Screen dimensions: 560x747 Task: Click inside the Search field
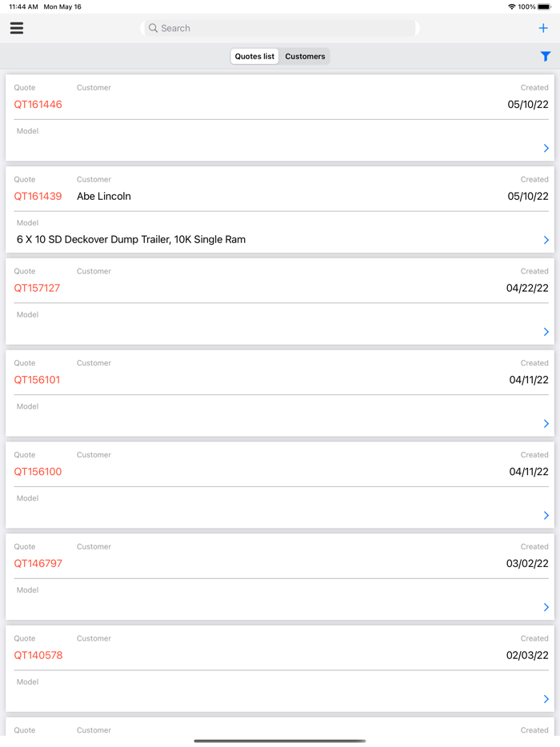280,28
